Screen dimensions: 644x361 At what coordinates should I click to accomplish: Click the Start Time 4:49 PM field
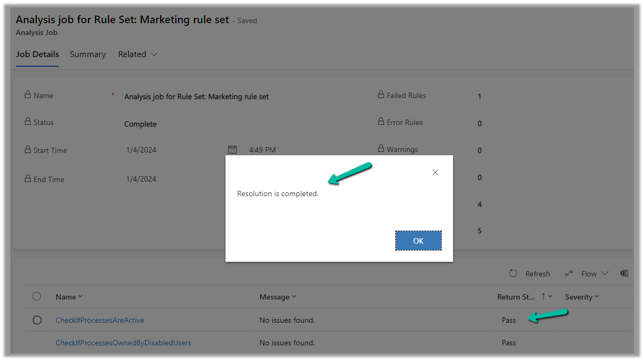tap(262, 150)
